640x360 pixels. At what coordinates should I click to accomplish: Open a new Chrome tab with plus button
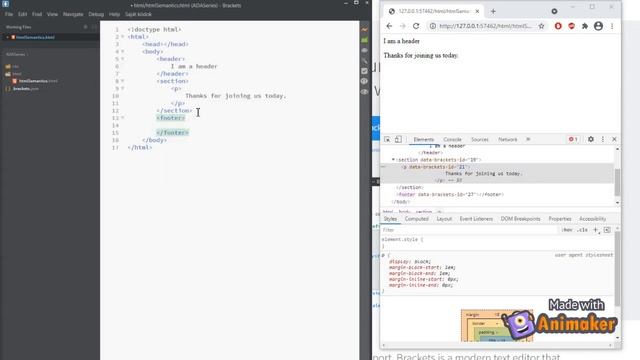click(x=493, y=11)
